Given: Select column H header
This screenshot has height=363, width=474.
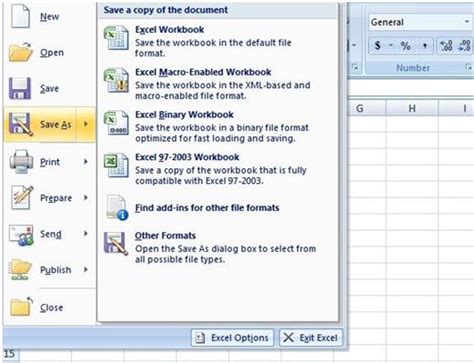Looking at the screenshot, I should pos(412,108).
